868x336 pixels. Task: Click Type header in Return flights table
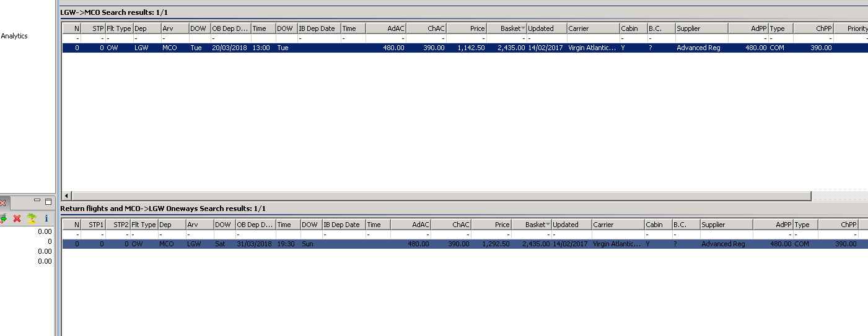click(805, 225)
